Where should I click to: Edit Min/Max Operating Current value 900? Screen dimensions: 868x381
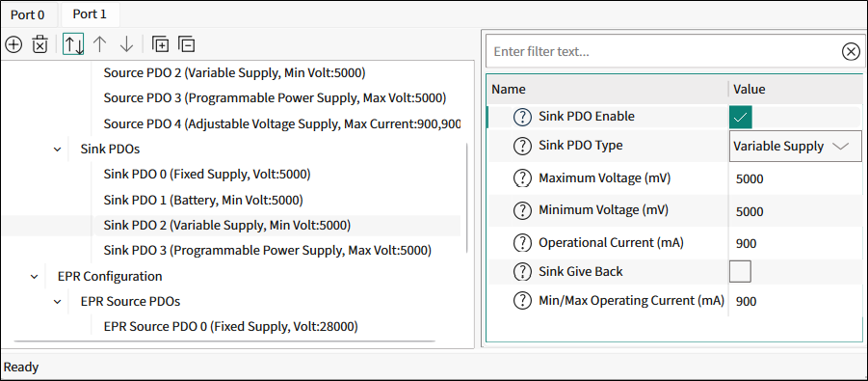tap(747, 302)
